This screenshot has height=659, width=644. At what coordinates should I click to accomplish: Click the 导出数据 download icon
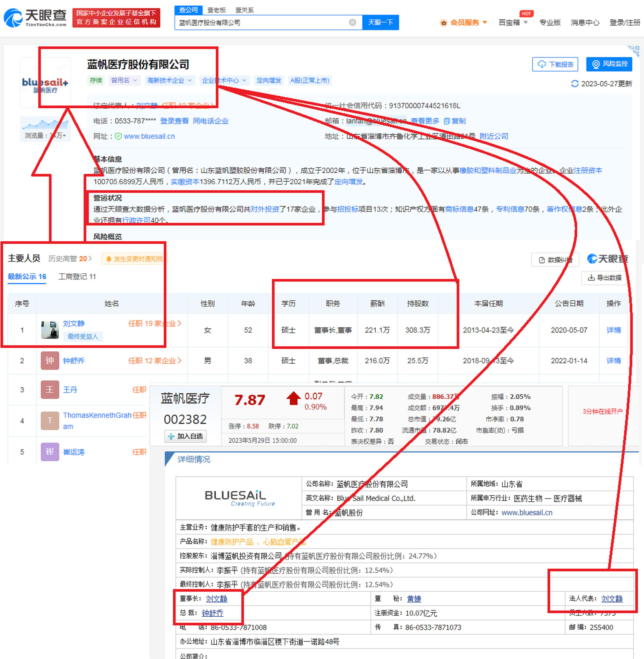click(591, 277)
